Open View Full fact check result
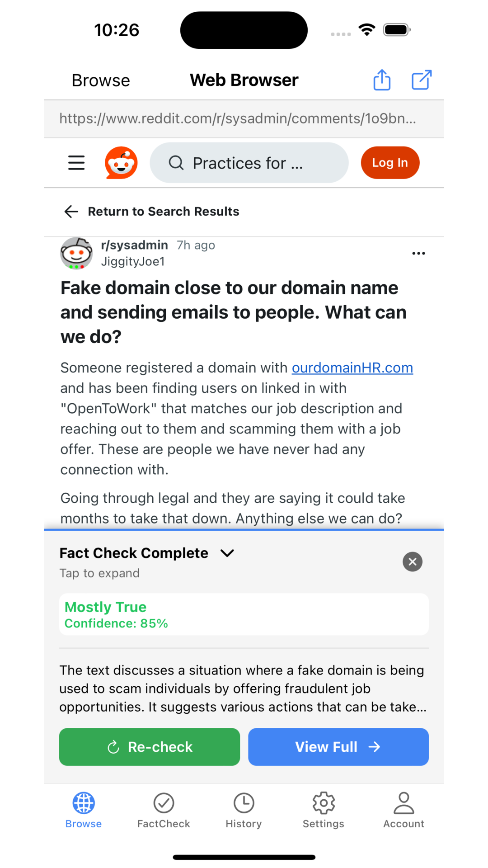The width and height of the screenshot is (488, 868). (x=338, y=747)
